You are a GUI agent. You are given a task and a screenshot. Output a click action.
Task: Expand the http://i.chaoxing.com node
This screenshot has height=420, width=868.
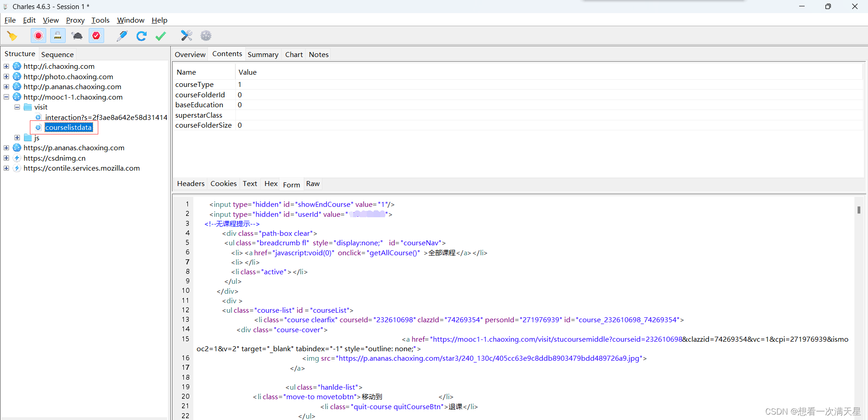6,66
